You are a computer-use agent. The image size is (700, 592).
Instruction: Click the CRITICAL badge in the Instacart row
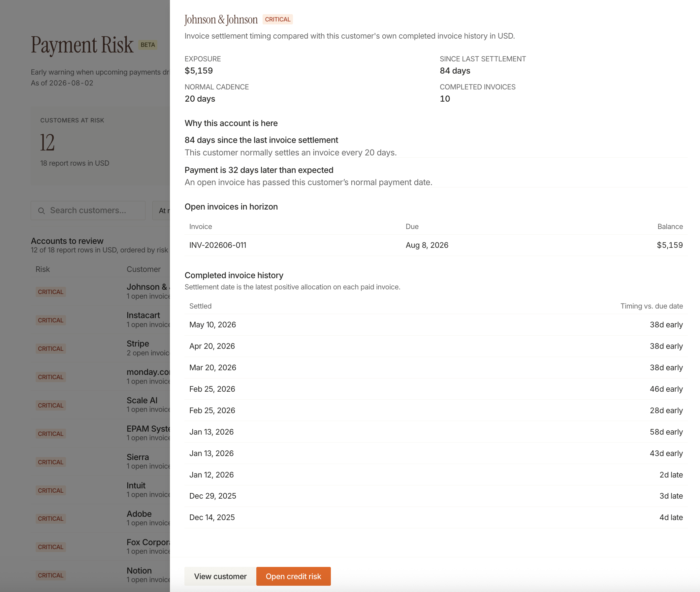tap(51, 320)
